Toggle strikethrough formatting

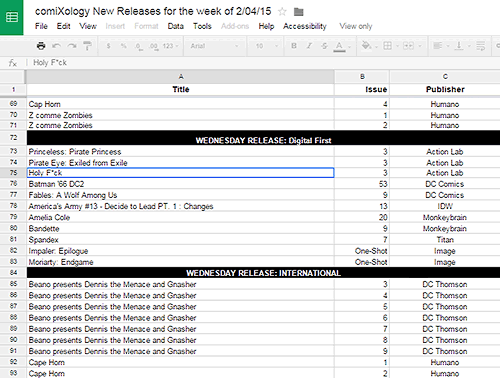point(324,46)
